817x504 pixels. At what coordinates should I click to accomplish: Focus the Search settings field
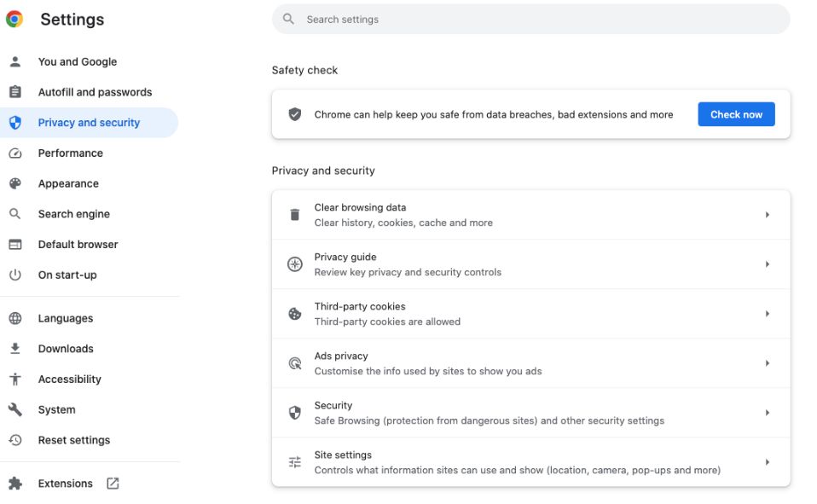(x=531, y=20)
